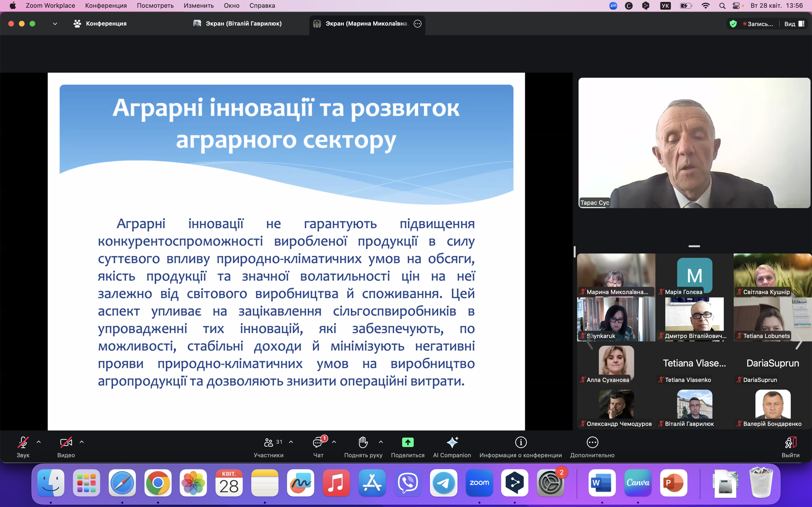Click Выйти to leave the meeting
This screenshot has width=812, height=507.
[790, 447]
